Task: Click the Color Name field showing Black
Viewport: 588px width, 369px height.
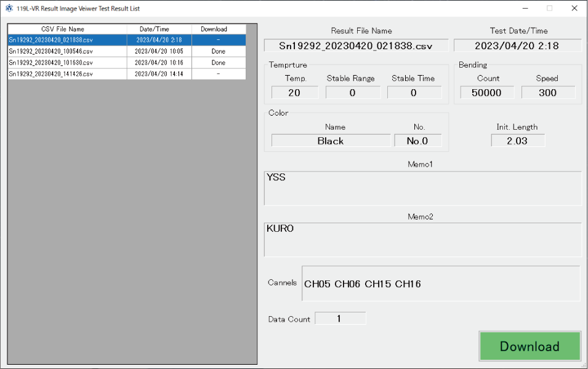Action: click(x=331, y=141)
